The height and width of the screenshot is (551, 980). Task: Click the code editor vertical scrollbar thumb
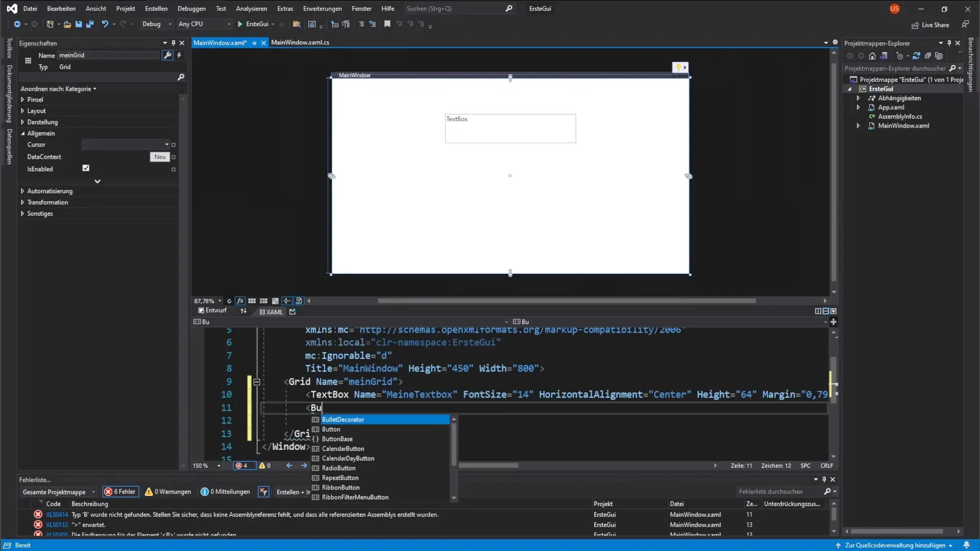(833, 380)
